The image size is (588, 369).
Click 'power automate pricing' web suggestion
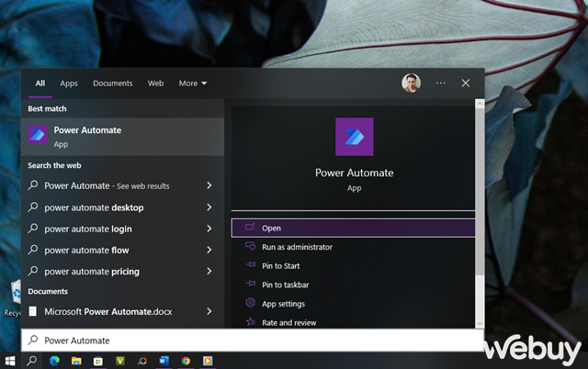(122, 271)
